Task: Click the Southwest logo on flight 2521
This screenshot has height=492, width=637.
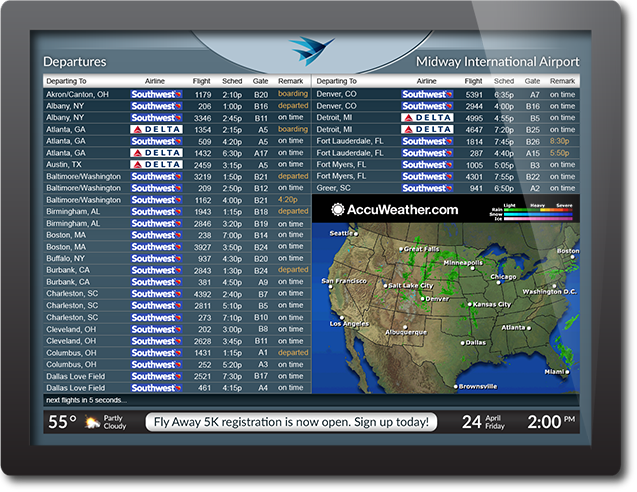Action: click(x=156, y=377)
